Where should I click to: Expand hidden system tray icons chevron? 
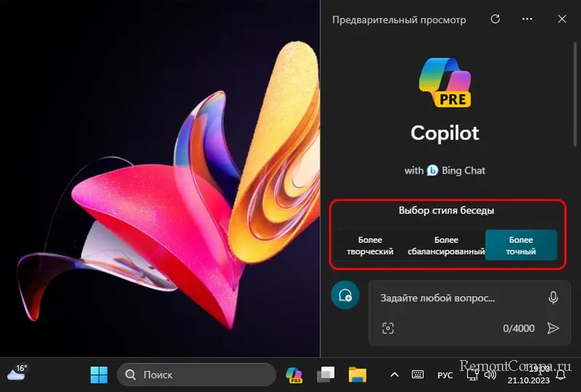point(394,375)
